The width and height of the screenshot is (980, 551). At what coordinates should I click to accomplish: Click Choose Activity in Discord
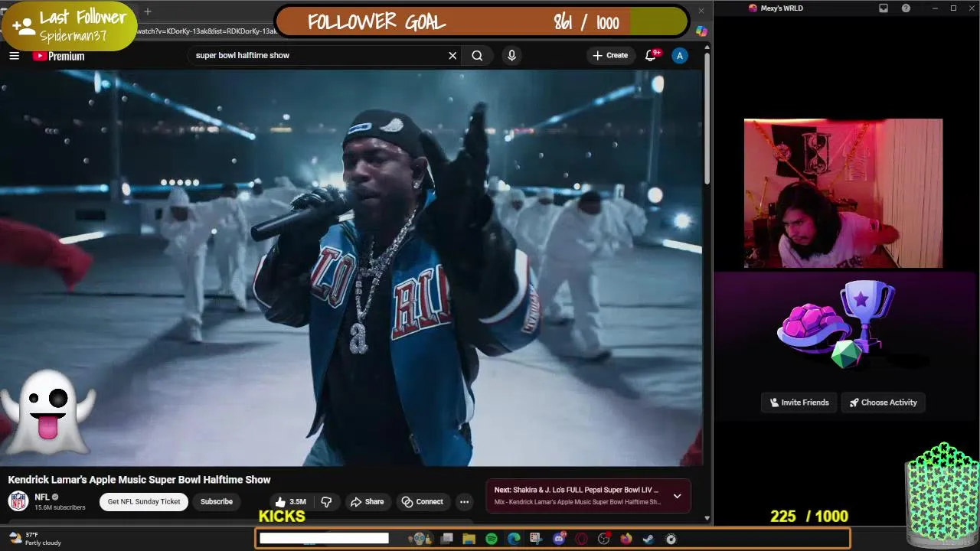883,403
